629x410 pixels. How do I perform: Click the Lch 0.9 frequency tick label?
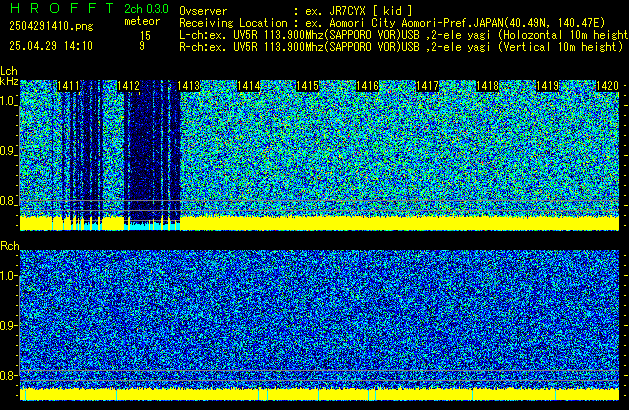click(8, 151)
